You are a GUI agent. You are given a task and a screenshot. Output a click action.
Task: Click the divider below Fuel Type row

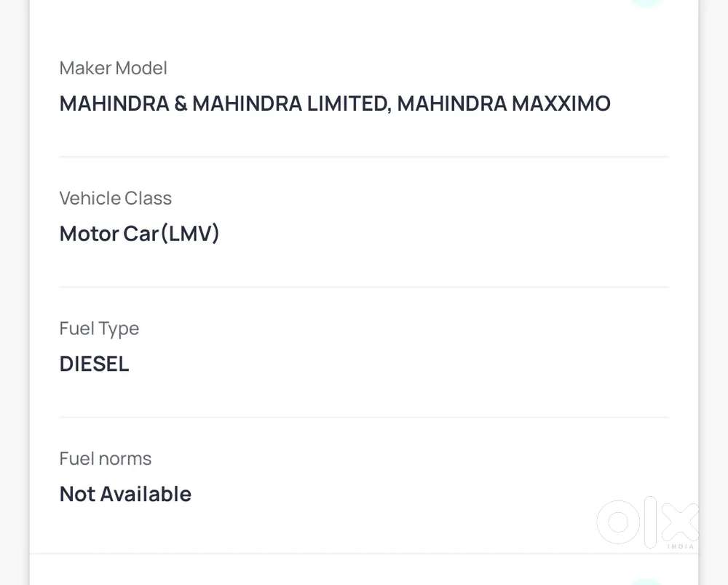364,417
